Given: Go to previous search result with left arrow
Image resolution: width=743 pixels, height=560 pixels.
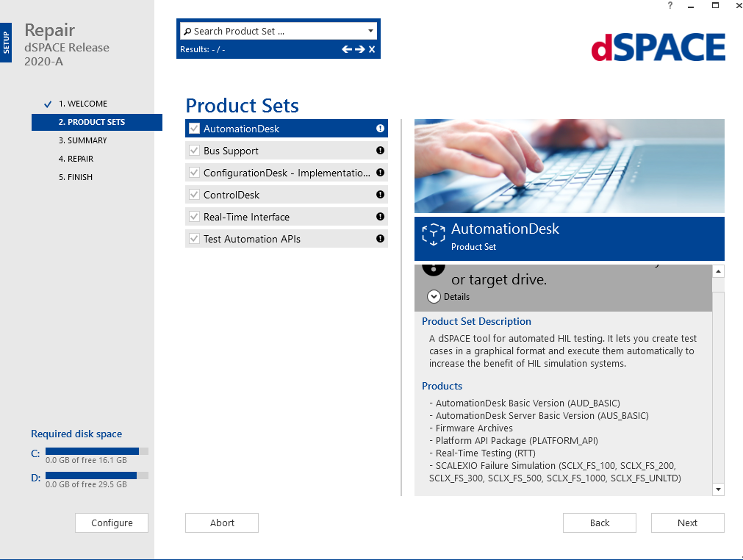Looking at the screenshot, I should [x=345, y=49].
